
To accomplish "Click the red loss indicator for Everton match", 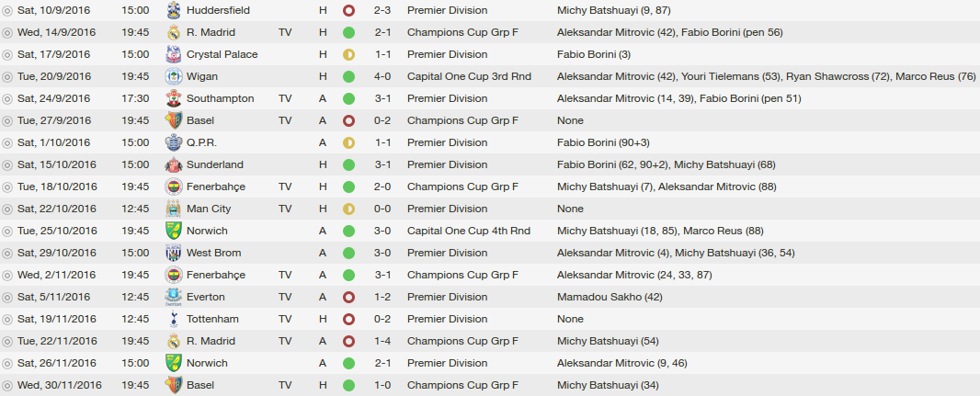I will [348, 298].
